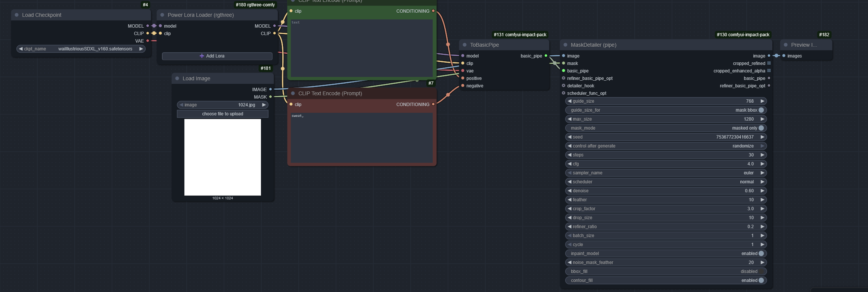Collapse the Load Image node via its title dot
This screenshot has width=868, height=292.
pos(177,78)
